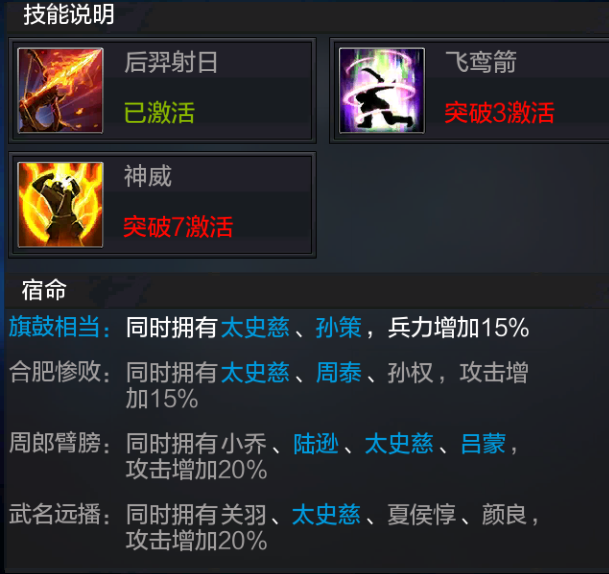This screenshot has height=574, width=609.
Task: Click the 旗鼓相当 fate title
Action: (55, 327)
